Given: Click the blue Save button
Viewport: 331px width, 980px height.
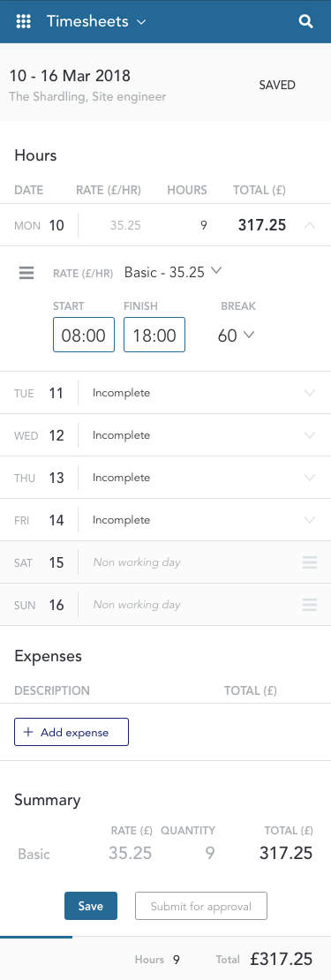Looking at the screenshot, I should (91, 906).
